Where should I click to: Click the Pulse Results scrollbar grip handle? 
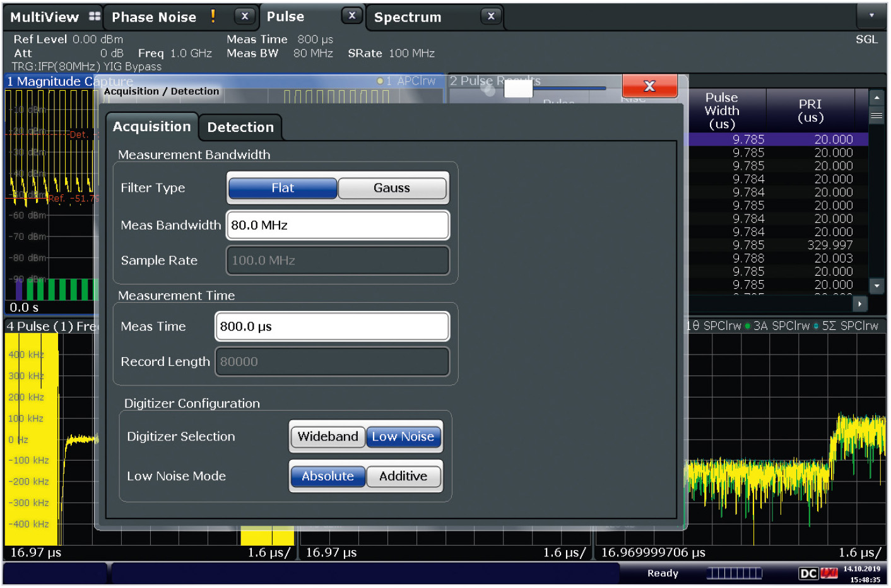pos(876,115)
